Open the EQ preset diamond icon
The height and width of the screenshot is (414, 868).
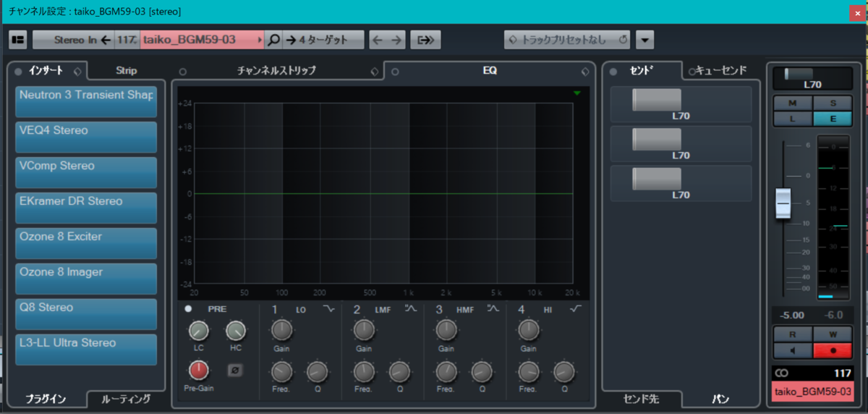(x=585, y=71)
